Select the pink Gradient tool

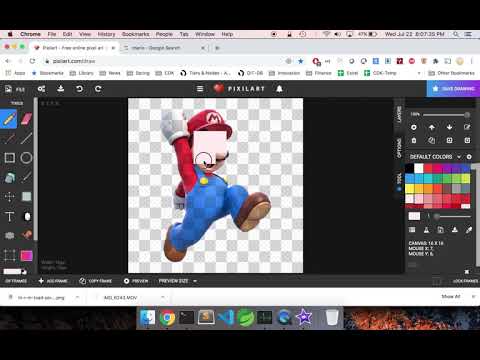coord(26,256)
